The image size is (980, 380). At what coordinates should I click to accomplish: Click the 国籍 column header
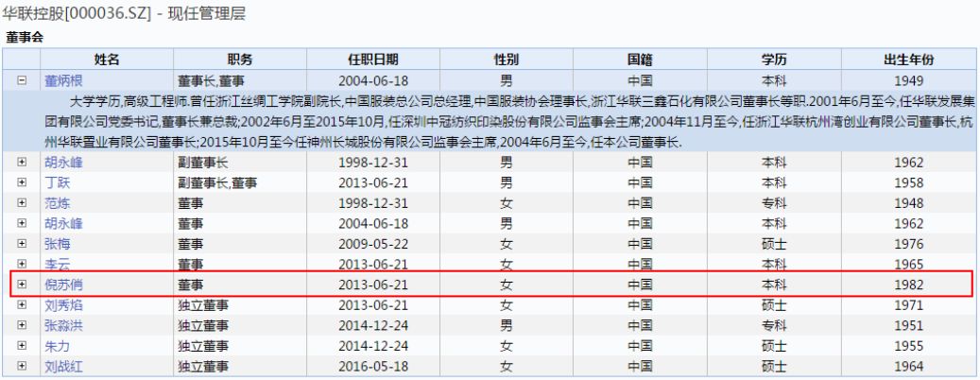(640, 60)
